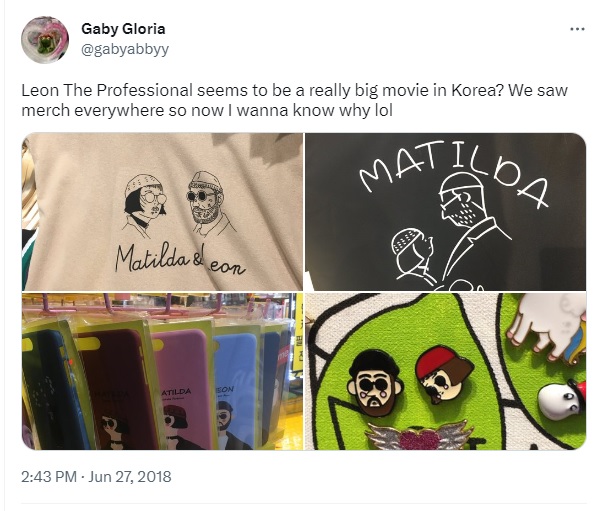Open the three-dot more options menu
Screen dimensions: 599x511
coord(577,29)
